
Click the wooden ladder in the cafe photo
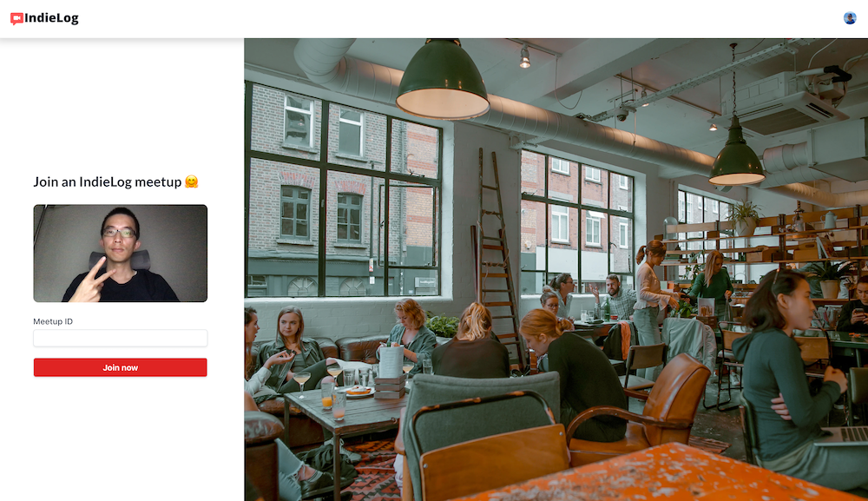[499, 254]
